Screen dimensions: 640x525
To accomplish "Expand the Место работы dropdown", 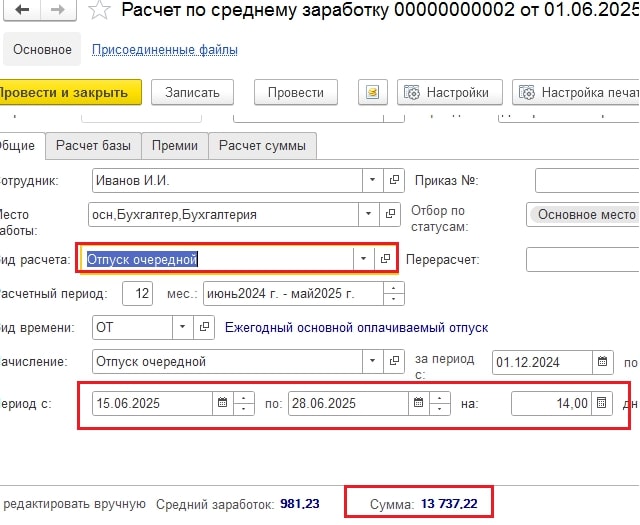I will (369, 214).
